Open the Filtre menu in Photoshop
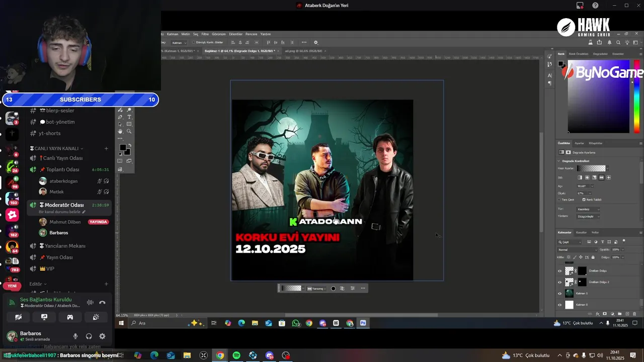The height and width of the screenshot is (362, 644). point(205,34)
